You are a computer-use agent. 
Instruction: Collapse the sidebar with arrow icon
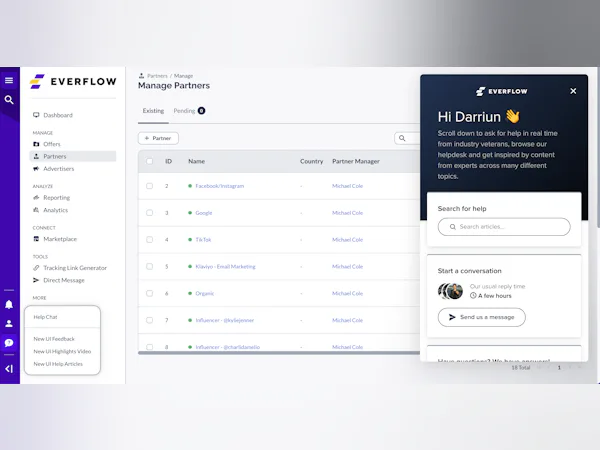9,368
